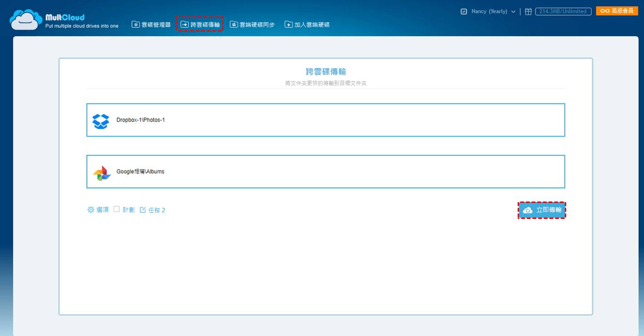Select the Dropbox-1\Photos-1 source field

click(x=326, y=120)
